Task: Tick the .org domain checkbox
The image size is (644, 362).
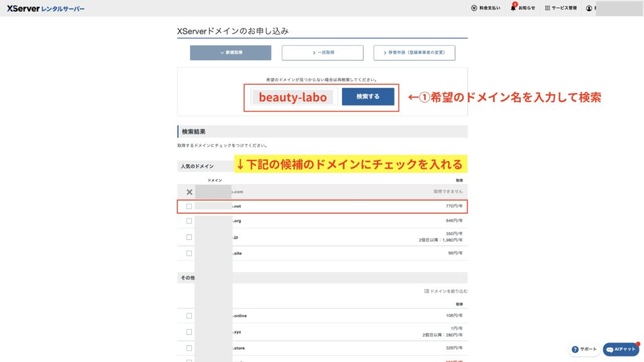Action: (189, 221)
